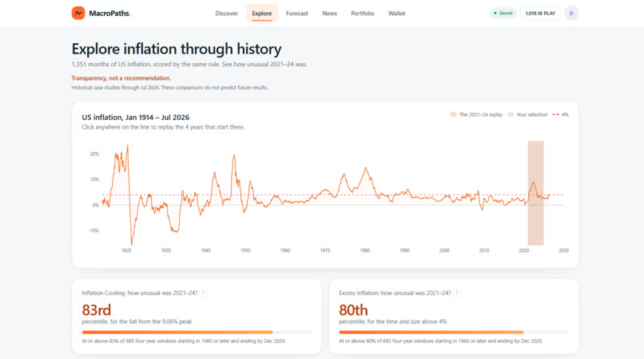Click the Devnet network status badge
Screen dimensions: 644x359
[503, 13]
